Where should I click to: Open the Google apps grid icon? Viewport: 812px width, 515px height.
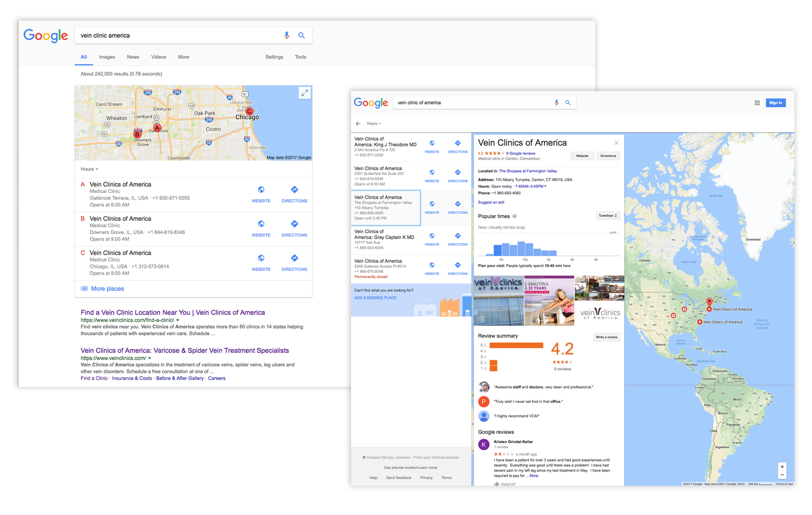[x=757, y=103]
